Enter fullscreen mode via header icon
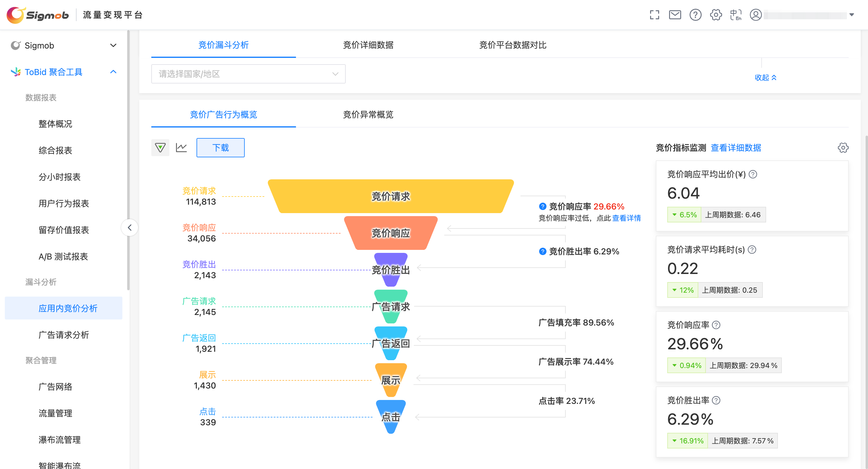This screenshot has height=469, width=868. coord(654,15)
